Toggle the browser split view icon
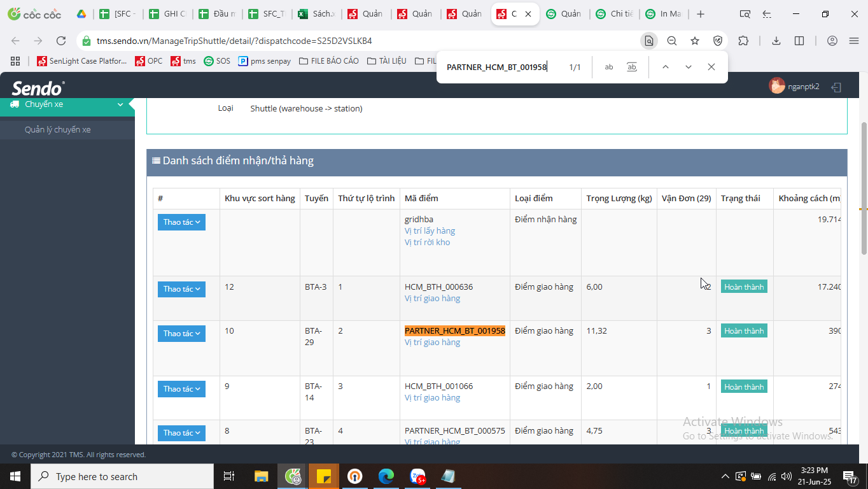Image resolution: width=868 pixels, height=489 pixels. (799, 41)
